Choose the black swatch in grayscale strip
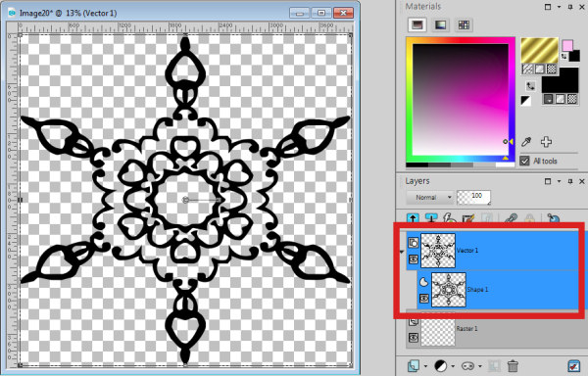The height and width of the screenshot is (376, 588). pyautogui.click(x=417, y=164)
